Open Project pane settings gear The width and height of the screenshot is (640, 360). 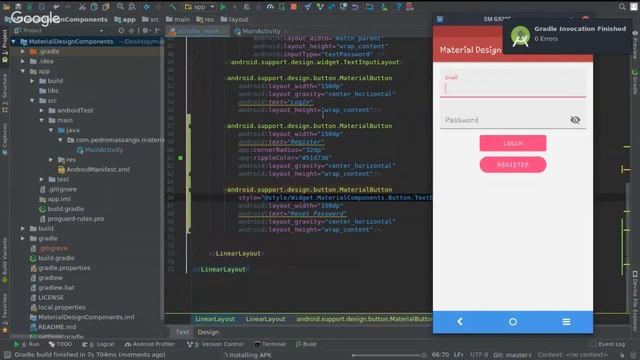click(145, 31)
